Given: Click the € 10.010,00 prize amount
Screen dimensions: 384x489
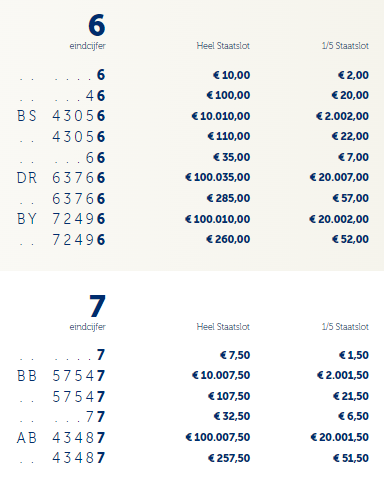Looking at the screenshot, I should coord(221,116).
